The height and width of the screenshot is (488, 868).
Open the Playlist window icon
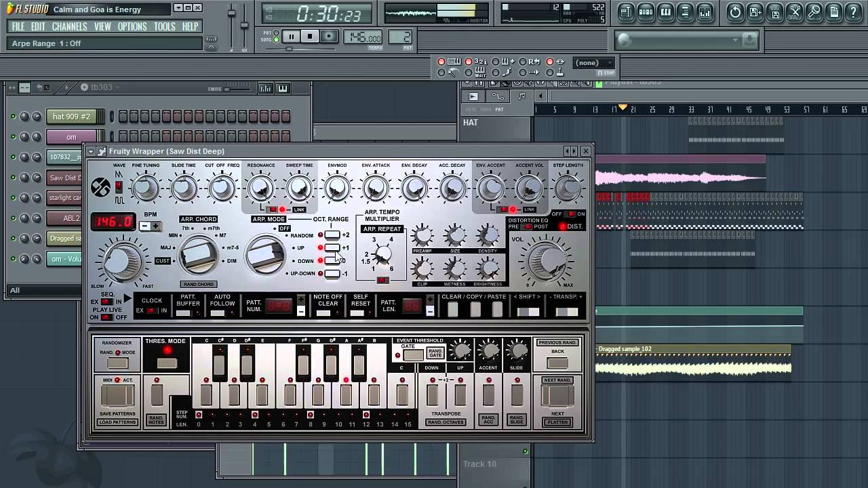pyautogui.click(x=626, y=12)
